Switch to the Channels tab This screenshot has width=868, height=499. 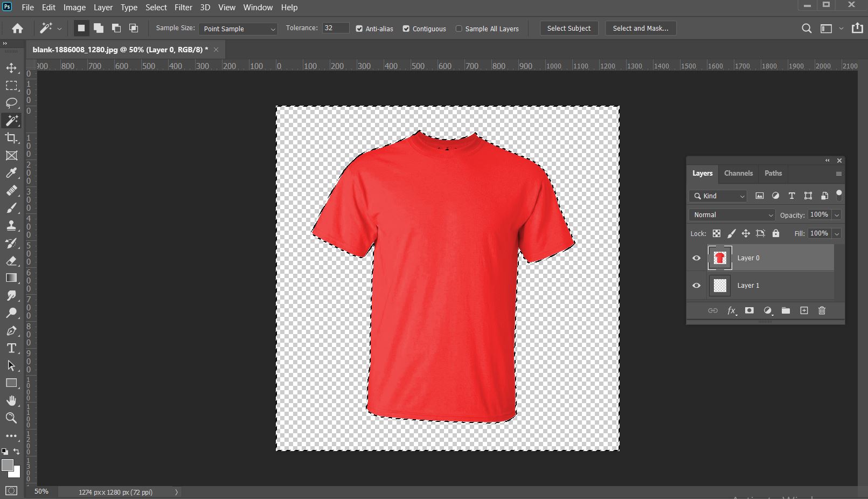pos(738,173)
